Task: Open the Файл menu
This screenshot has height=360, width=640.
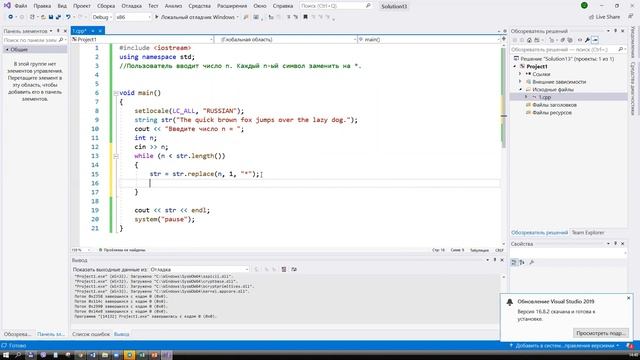Action: tap(20, 6)
